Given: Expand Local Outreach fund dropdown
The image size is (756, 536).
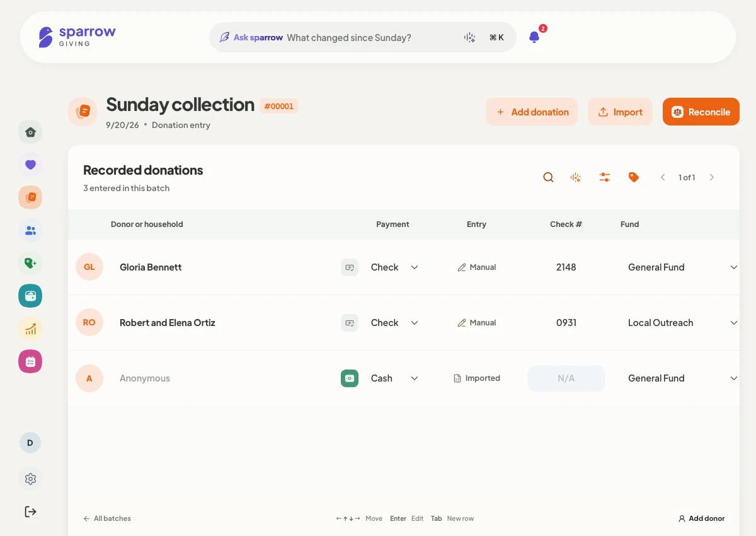Looking at the screenshot, I should pos(683,323).
